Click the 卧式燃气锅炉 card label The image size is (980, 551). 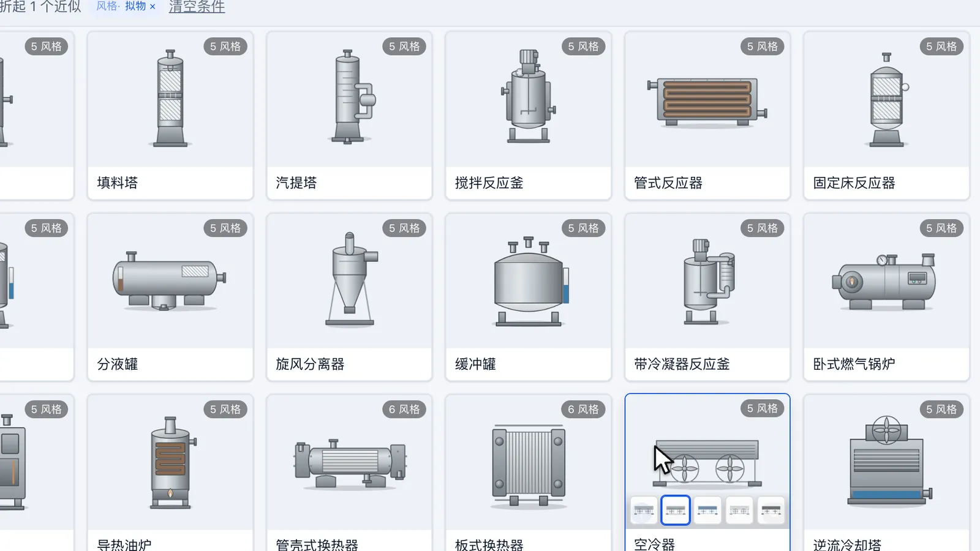pos(854,364)
